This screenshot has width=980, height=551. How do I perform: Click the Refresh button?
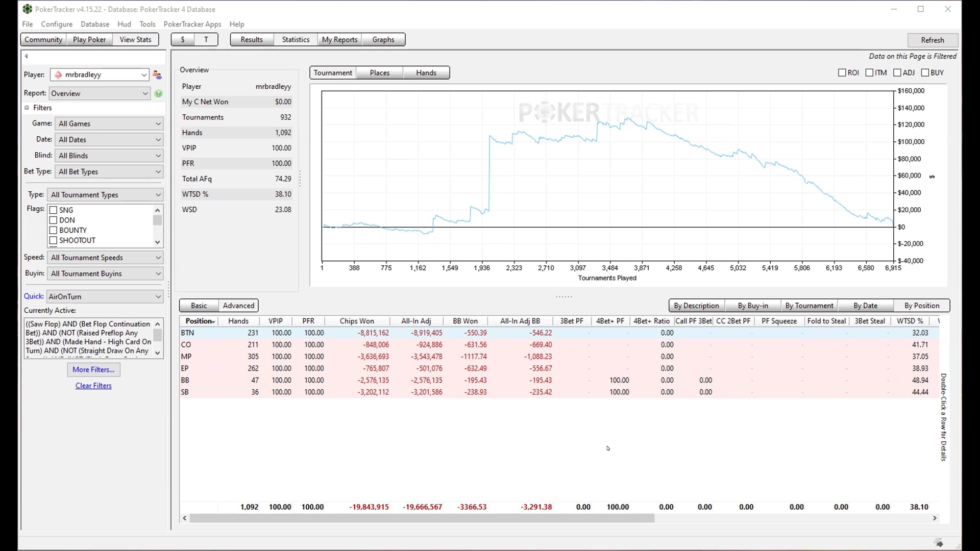[933, 40]
